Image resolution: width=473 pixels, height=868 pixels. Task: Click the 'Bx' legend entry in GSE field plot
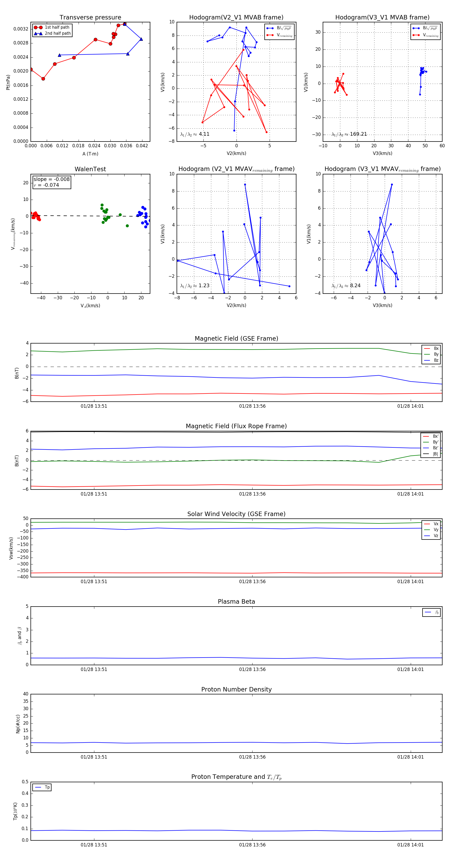(431, 349)
